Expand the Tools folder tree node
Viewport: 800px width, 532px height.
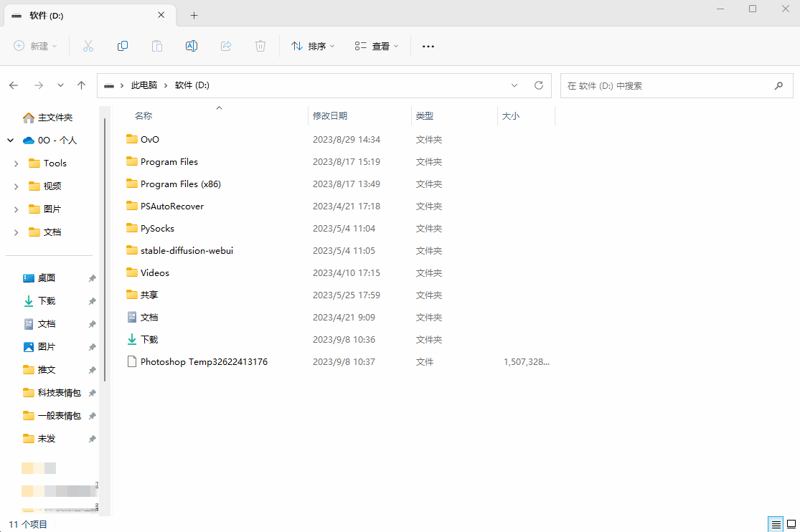(16, 163)
